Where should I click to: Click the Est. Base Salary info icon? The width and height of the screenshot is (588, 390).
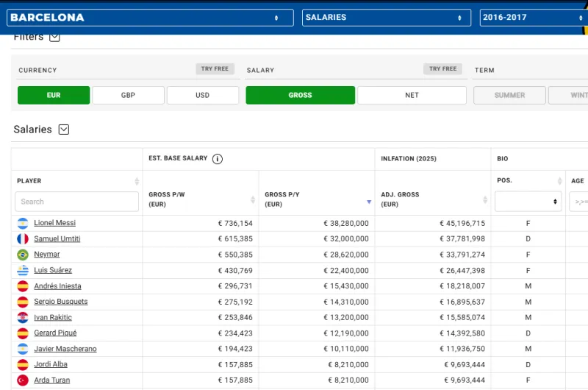(x=218, y=159)
